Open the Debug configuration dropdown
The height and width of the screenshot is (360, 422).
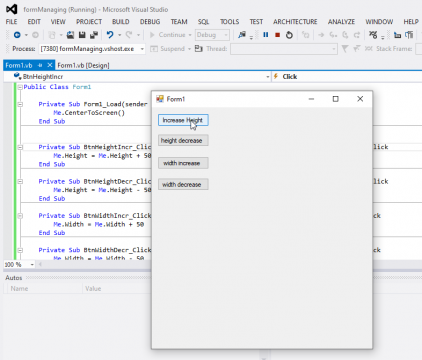pos(226,35)
